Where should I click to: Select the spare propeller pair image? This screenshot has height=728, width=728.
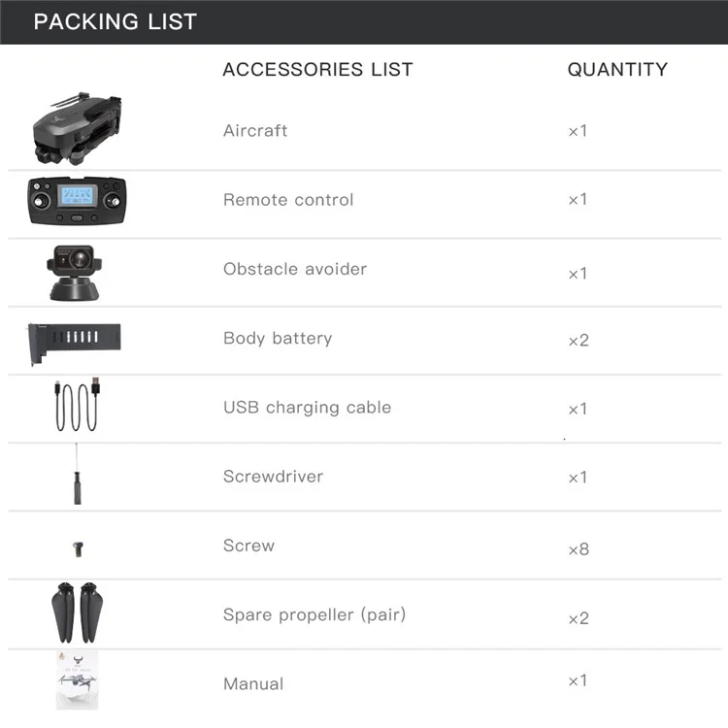coord(77,612)
